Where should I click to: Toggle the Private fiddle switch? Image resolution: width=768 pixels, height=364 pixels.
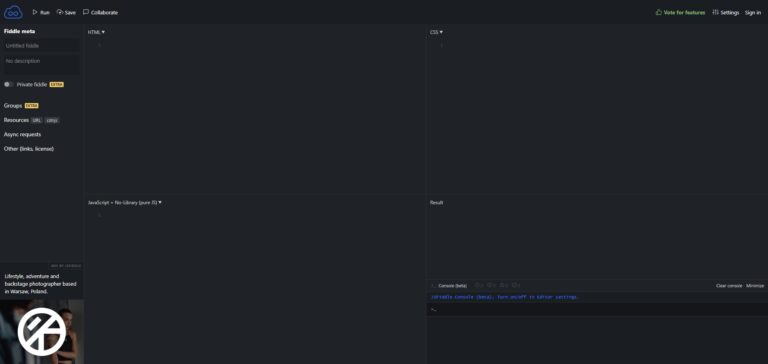(x=8, y=84)
